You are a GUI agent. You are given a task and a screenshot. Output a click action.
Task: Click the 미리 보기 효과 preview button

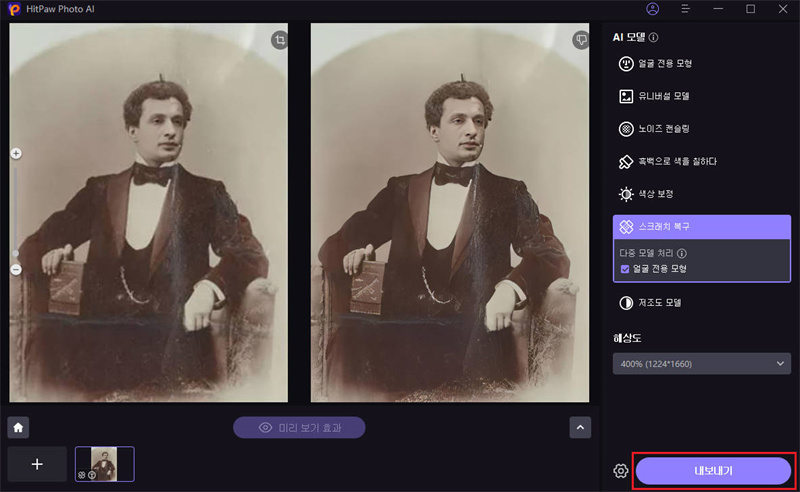tap(299, 428)
